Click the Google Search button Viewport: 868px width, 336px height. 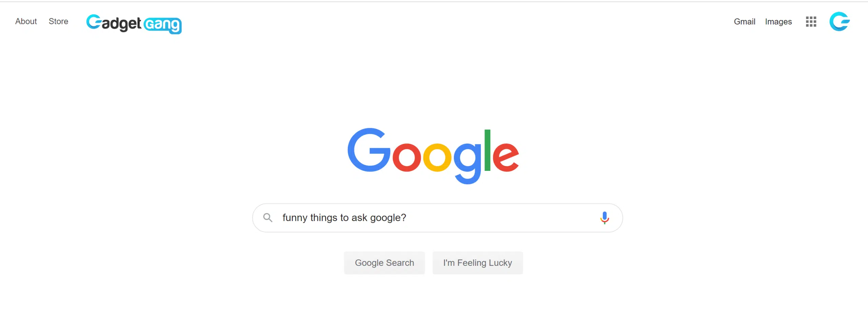(x=384, y=263)
